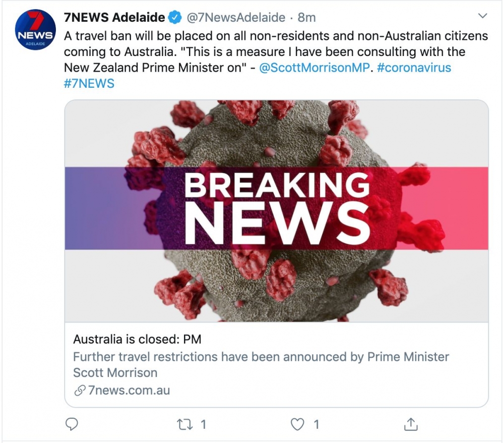Click the 7NEWS Adelaide profile avatar
The image size is (504, 443).
[x=35, y=30]
